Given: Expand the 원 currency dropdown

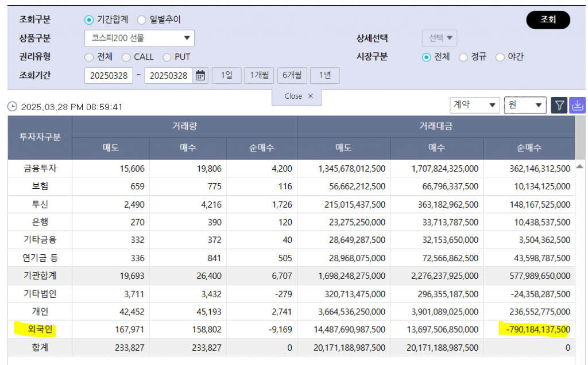Looking at the screenshot, I should [x=525, y=105].
